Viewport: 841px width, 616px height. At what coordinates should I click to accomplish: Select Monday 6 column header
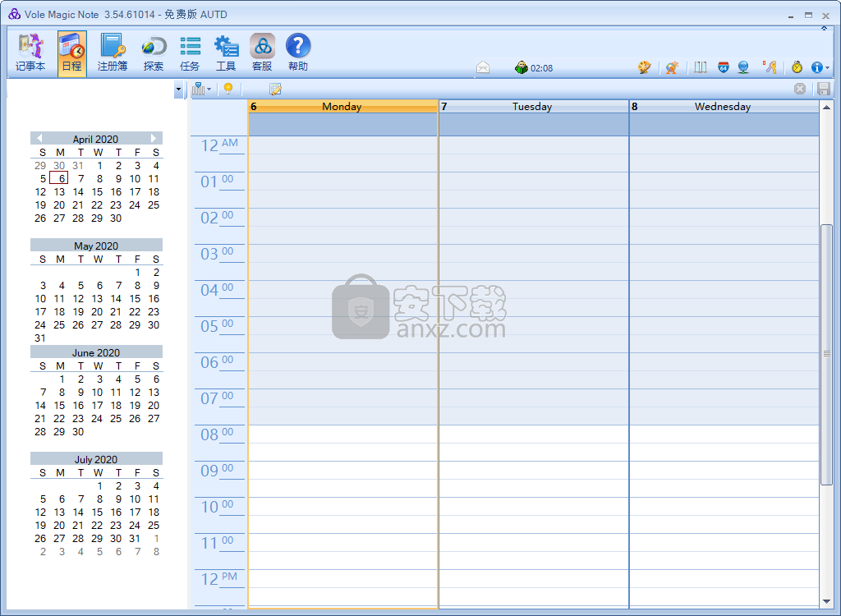pos(342,106)
